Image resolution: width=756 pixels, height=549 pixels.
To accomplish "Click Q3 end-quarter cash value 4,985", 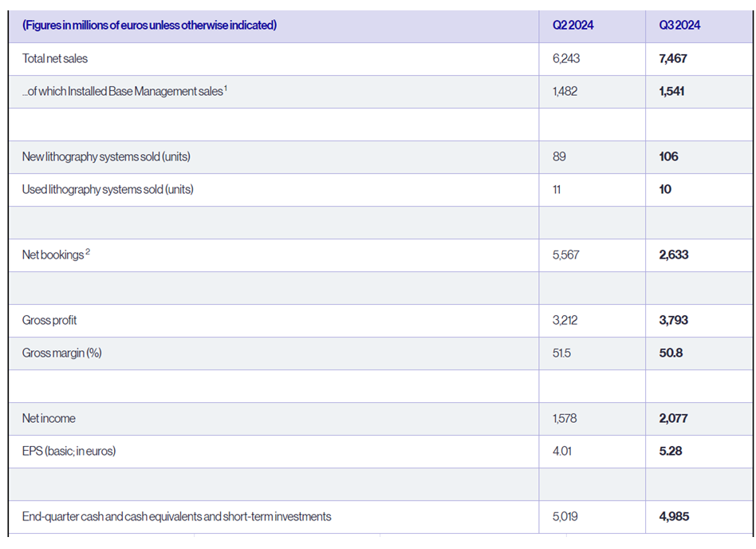I will (x=674, y=516).
